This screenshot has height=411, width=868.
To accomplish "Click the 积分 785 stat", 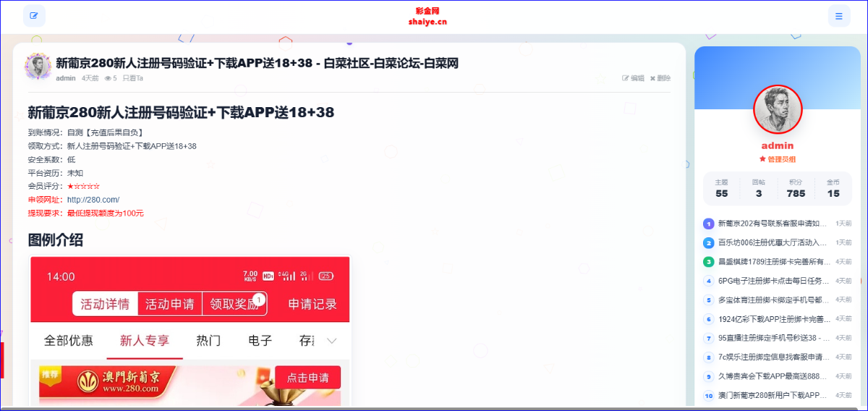I will 796,188.
